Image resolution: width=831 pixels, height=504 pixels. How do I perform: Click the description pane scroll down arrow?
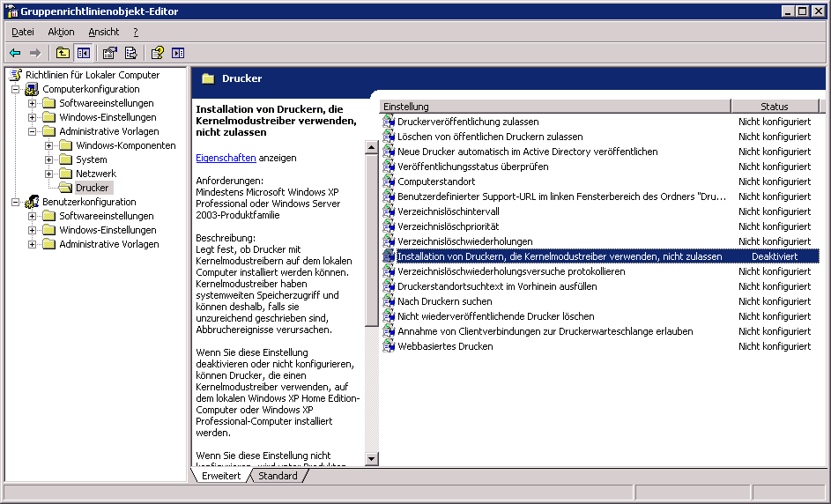pos(371,458)
